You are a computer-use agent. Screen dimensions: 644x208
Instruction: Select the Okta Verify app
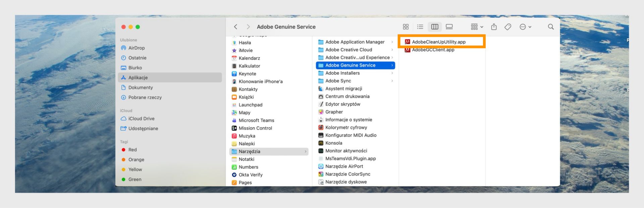click(269, 175)
